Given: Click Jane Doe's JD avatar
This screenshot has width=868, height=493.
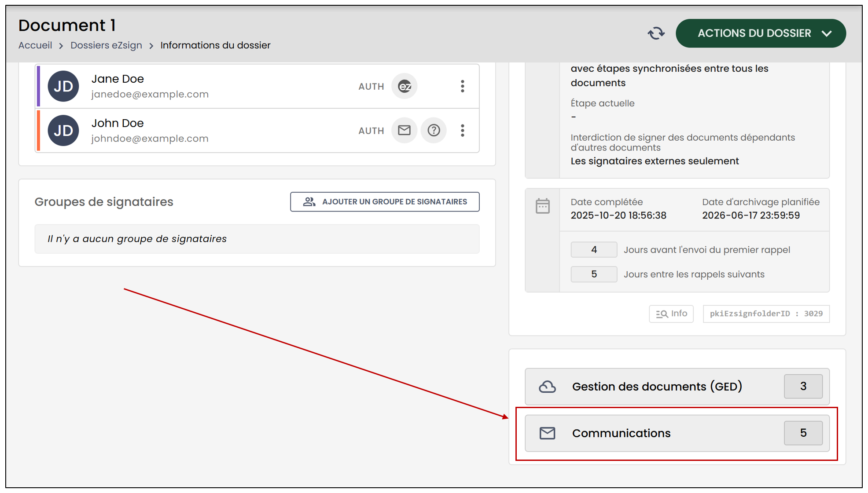Looking at the screenshot, I should click(x=63, y=86).
